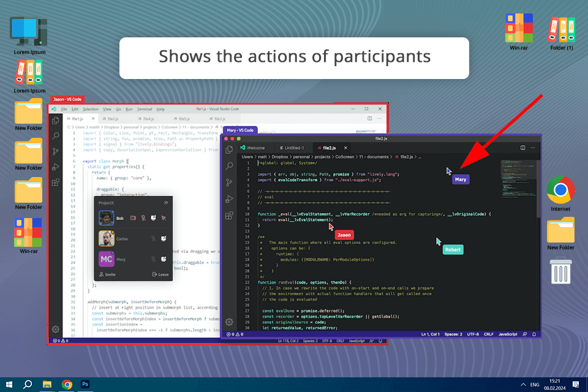This screenshot has width=588, height=392.
Task: Click 'projects' breadcrumb in Mary's window
Action: click(323, 157)
